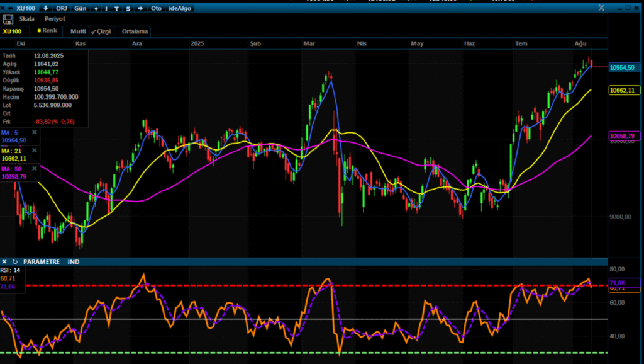Remove the MA 50 indicator with its X
The height and width of the screenshot is (364, 644).
pyautogui.click(x=34, y=169)
